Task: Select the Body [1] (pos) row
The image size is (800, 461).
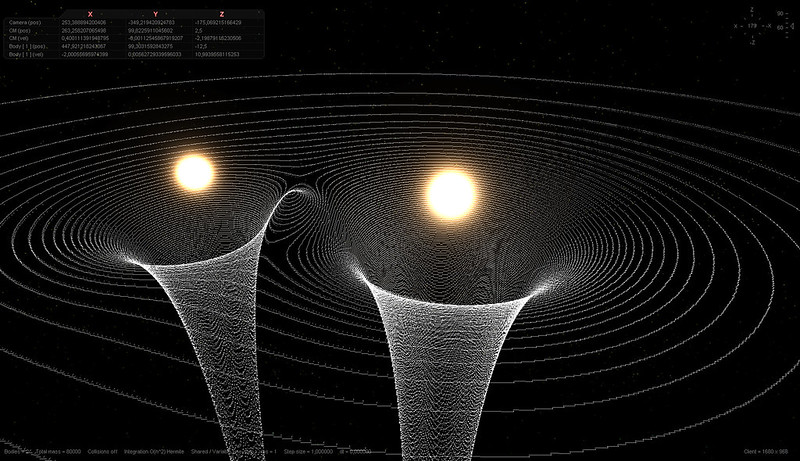Action: tap(26, 46)
